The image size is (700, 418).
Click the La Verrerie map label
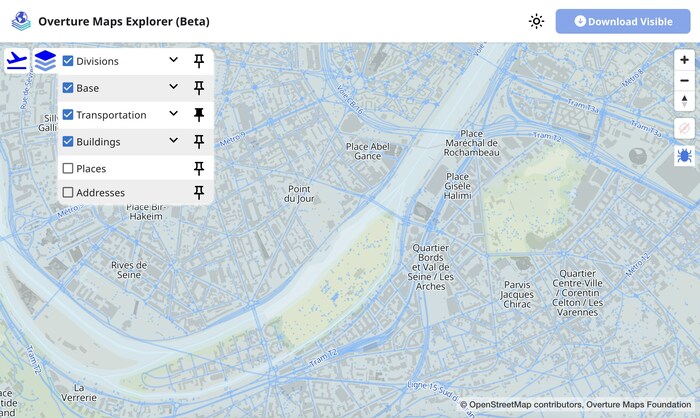[79, 393]
